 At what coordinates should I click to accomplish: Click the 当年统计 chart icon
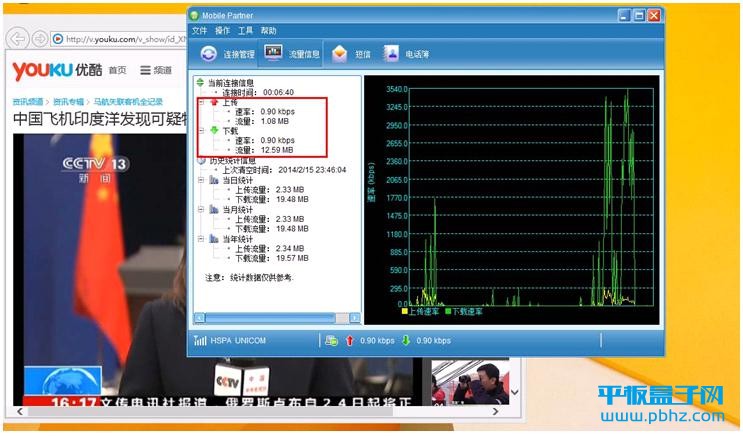click(214, 239)
